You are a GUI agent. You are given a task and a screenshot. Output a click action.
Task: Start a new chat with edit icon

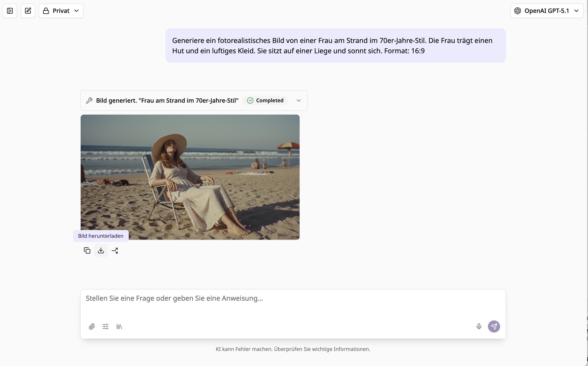pyautogui.click(x=28, y=11)
